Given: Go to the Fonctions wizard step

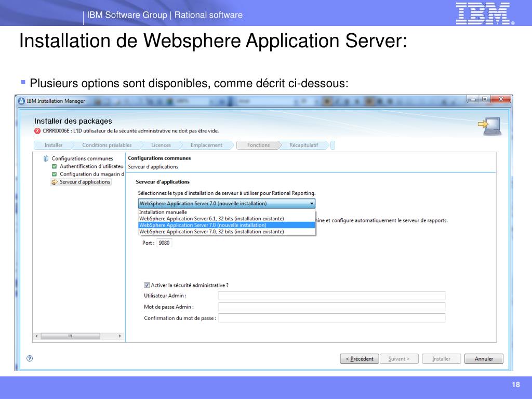Looking at the screenshot, I should click(x=258, y=145).
